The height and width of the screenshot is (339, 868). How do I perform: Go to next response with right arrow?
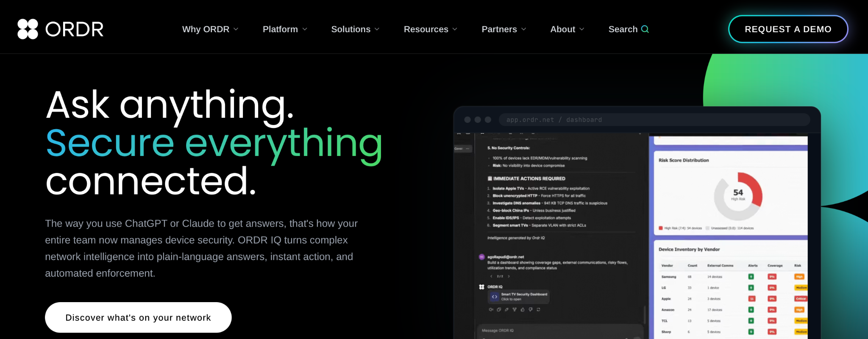tap(509, 276)
